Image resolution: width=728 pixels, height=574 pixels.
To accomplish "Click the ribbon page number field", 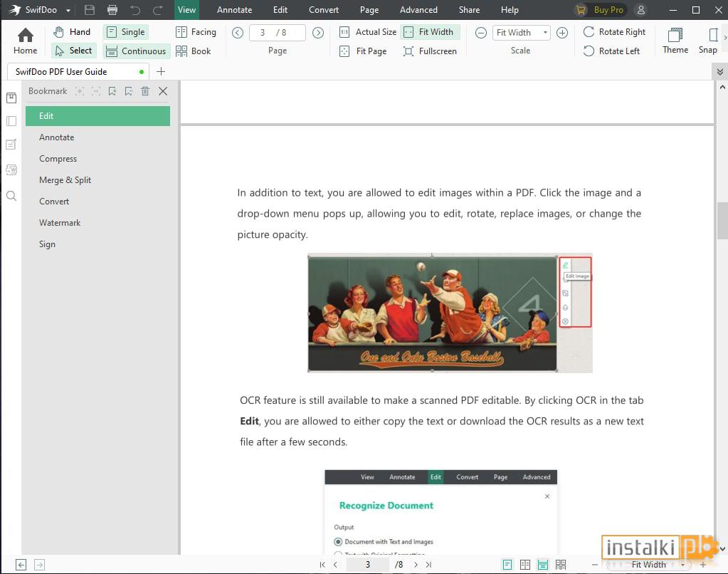I will pyautogui.click(x=277, y=33).
